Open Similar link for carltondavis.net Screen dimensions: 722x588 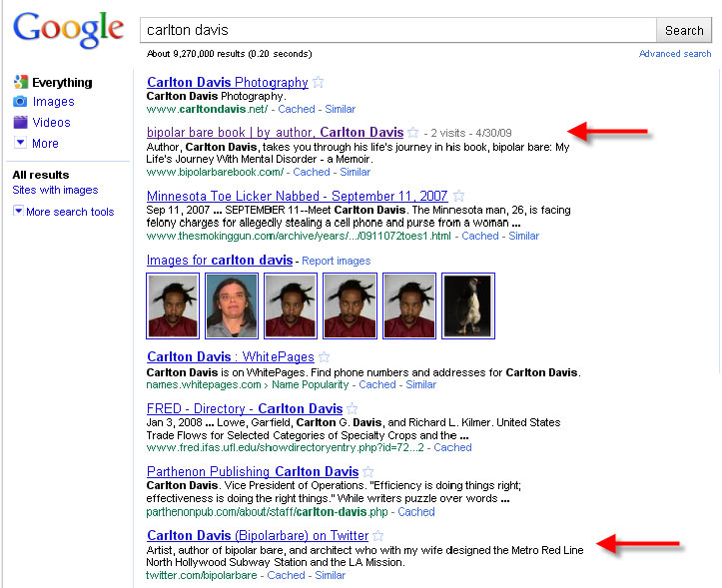[341, 109]
